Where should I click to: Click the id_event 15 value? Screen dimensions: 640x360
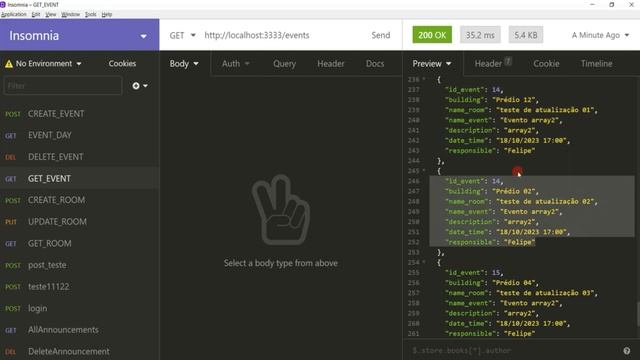[496, 272]
